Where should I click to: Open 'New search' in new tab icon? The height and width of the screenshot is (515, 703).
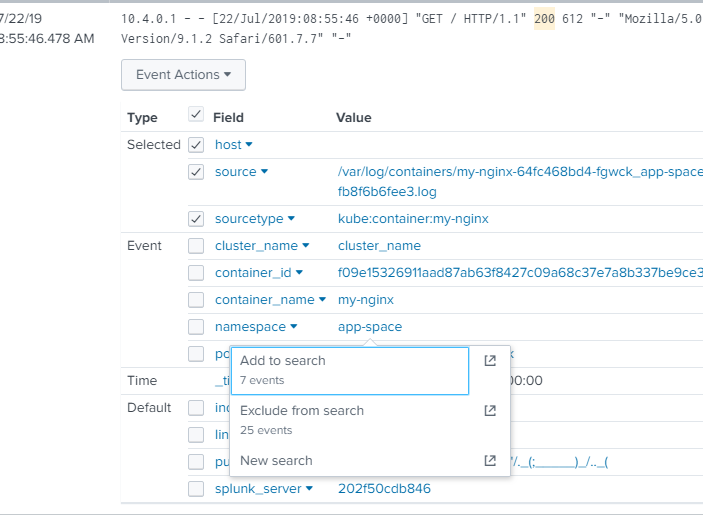click(x=490, y=461)
